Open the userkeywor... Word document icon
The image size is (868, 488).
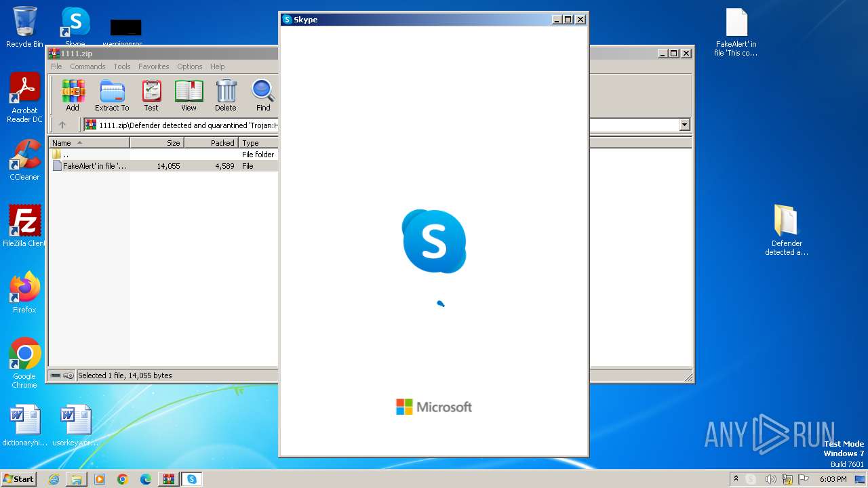pos(75,426)
